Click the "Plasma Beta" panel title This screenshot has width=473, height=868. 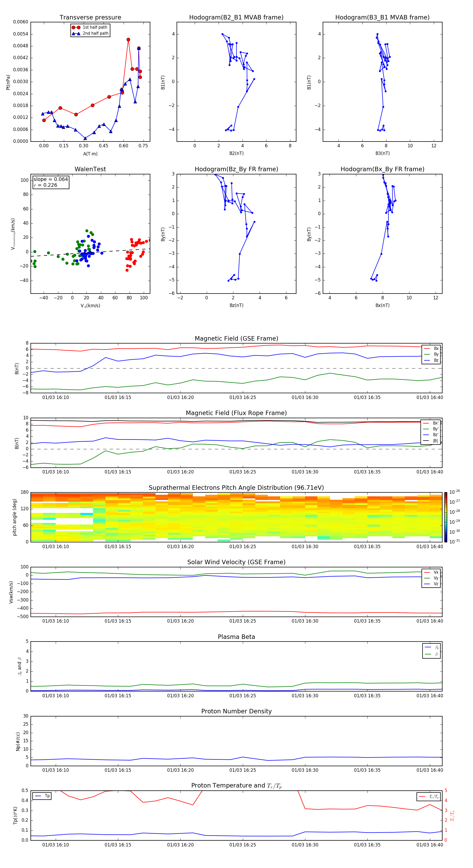pos(236,637)
